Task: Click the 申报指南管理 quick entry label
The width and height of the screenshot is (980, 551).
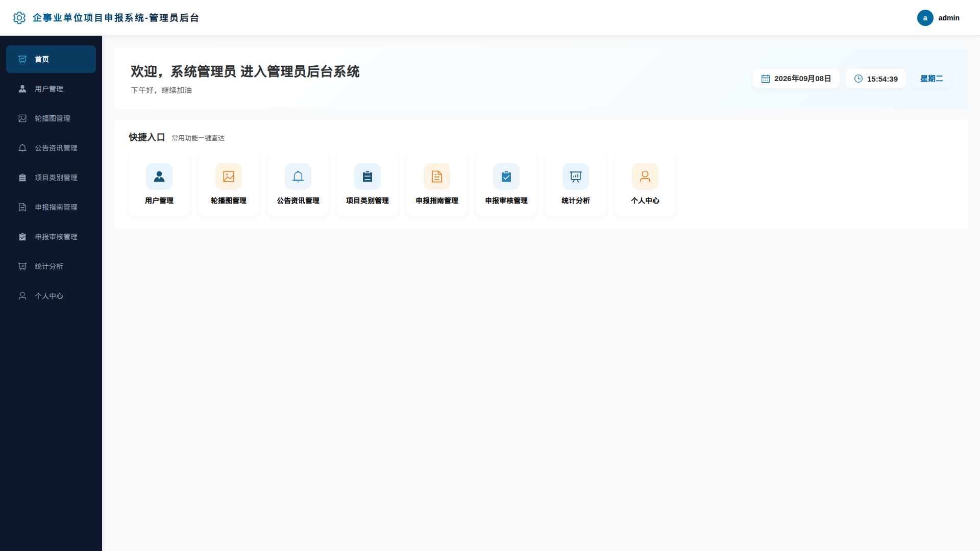Action: pyautogui.click(x=437, y=201)
